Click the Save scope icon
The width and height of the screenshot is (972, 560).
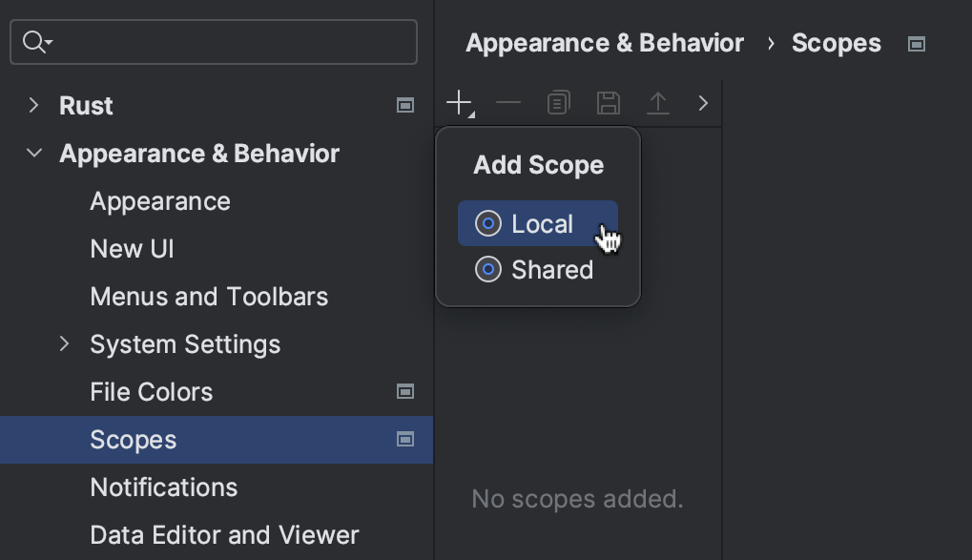609,102
